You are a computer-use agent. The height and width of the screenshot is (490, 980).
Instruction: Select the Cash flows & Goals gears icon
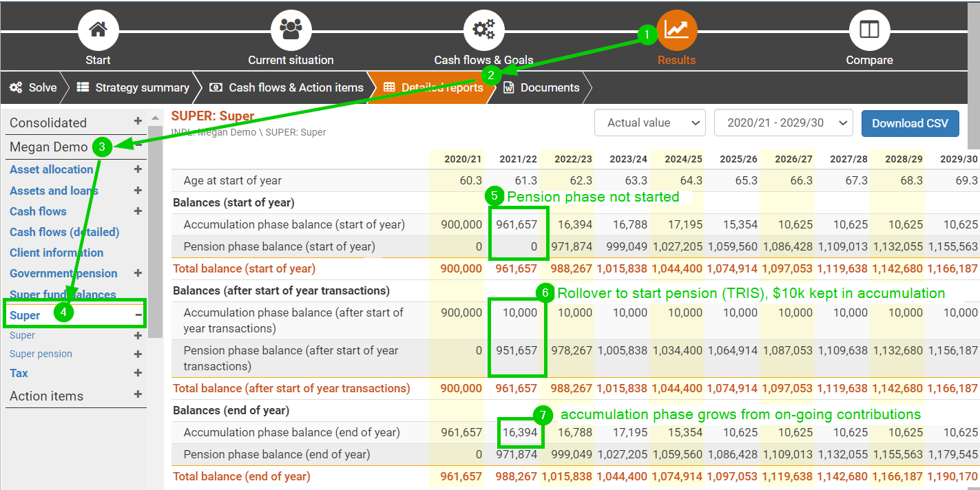[x=483, y=30]
